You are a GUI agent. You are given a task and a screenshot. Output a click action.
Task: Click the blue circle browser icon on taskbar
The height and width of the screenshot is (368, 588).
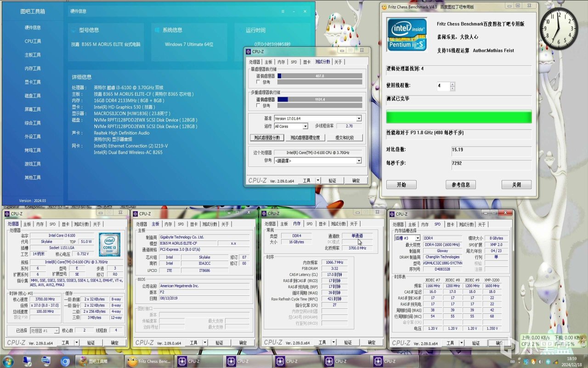click(x=65, y=362)
